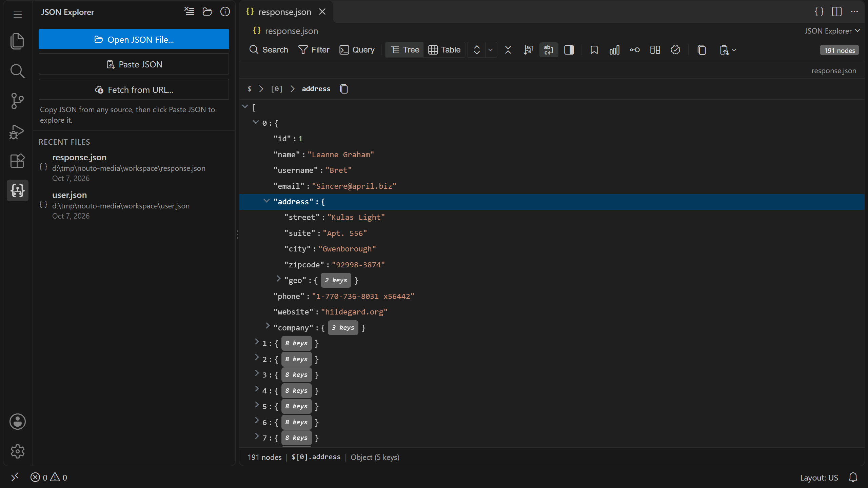Click the sort keys toolbar icon
The height and width of the screenshot is (488, 868).
pos(528,50)
